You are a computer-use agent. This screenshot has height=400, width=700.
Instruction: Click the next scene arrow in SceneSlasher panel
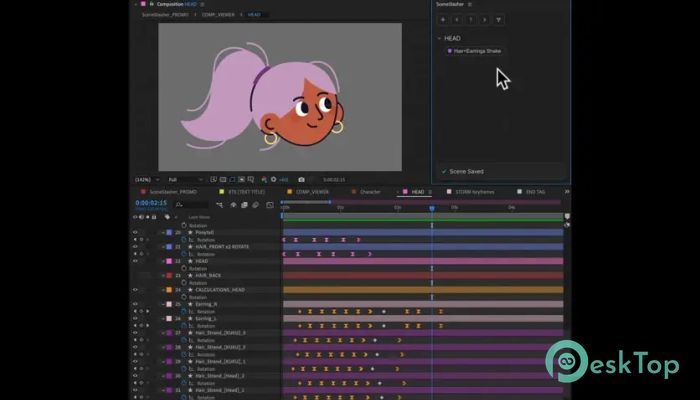pos(484,20)
